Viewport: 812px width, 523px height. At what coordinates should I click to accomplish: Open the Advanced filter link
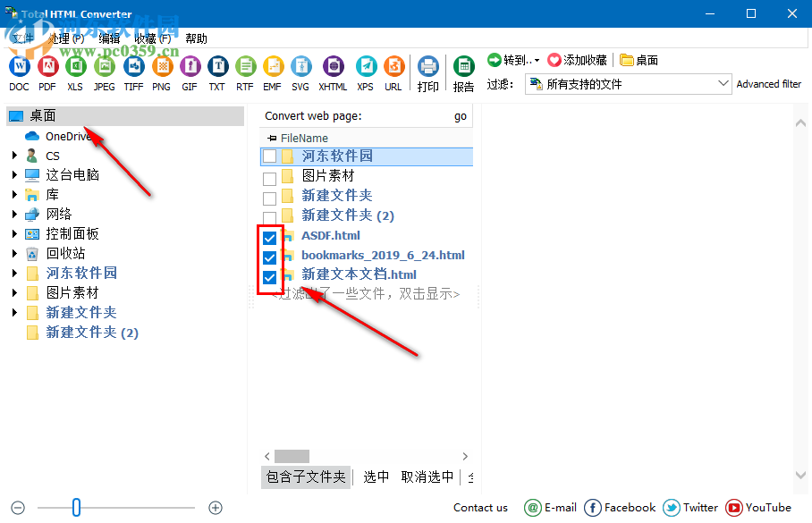768,84
